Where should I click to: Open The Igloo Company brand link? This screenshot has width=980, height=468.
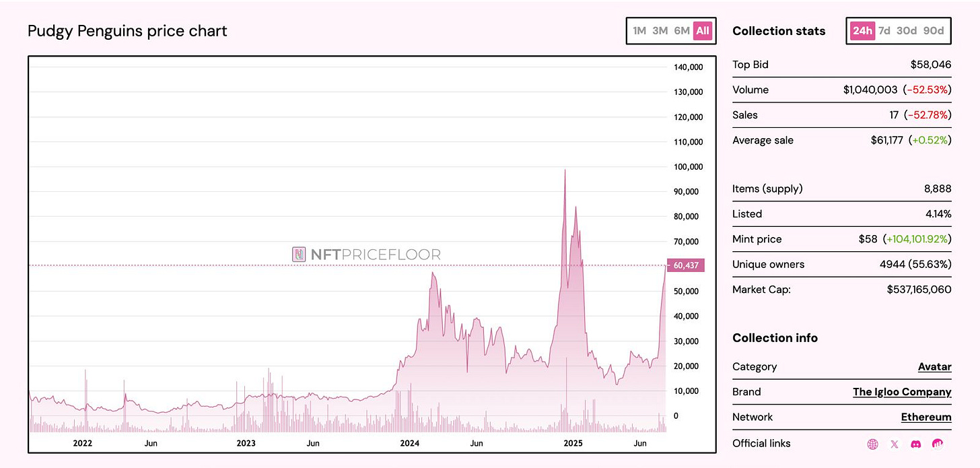pyautogui.click(x=902, y=392)
